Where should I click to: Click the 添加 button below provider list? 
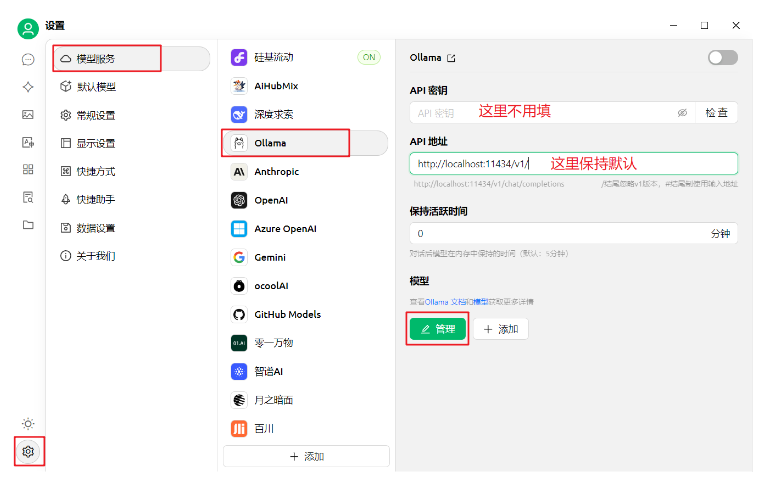(306, 456)
